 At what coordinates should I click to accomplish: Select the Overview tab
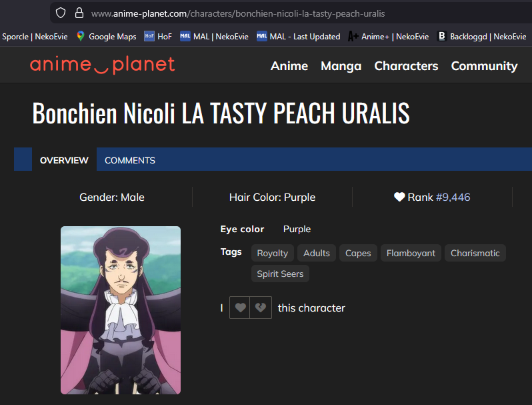coord(64,160)
